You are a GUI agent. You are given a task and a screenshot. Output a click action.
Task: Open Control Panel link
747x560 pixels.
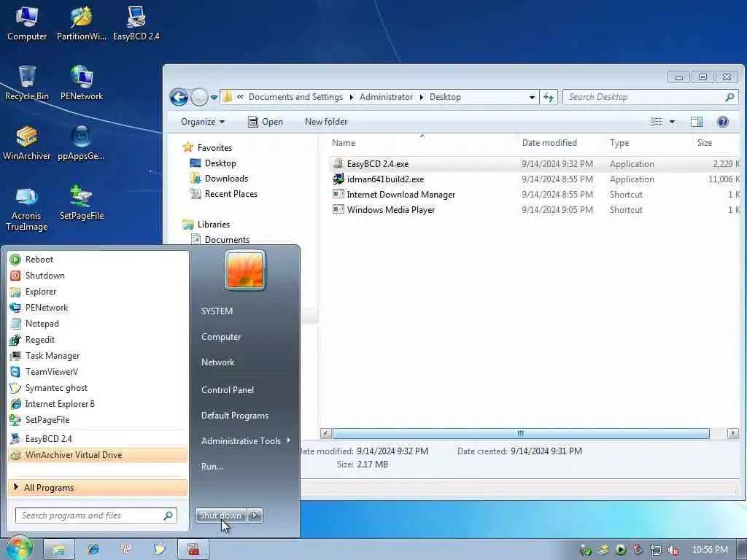(228, 390)
